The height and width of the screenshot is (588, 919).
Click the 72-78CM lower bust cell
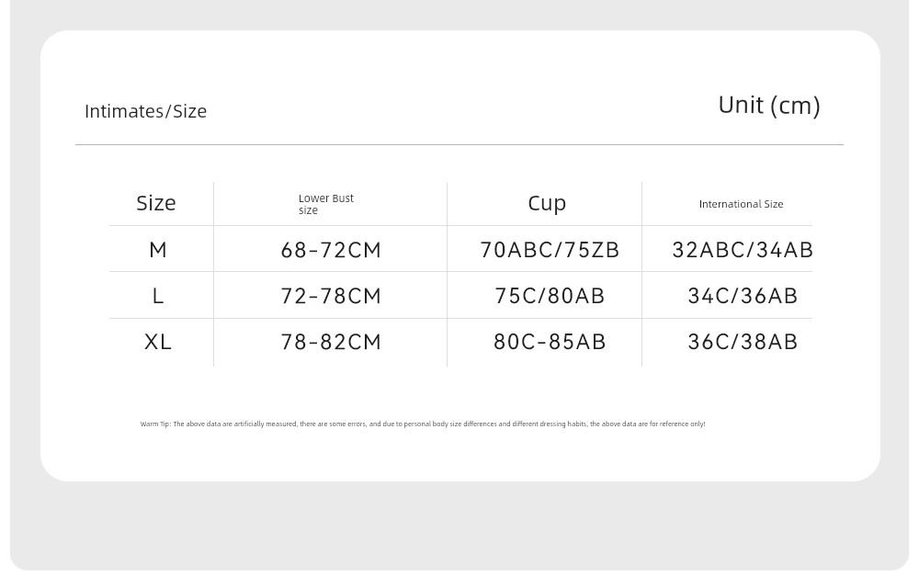coord(331,296)
